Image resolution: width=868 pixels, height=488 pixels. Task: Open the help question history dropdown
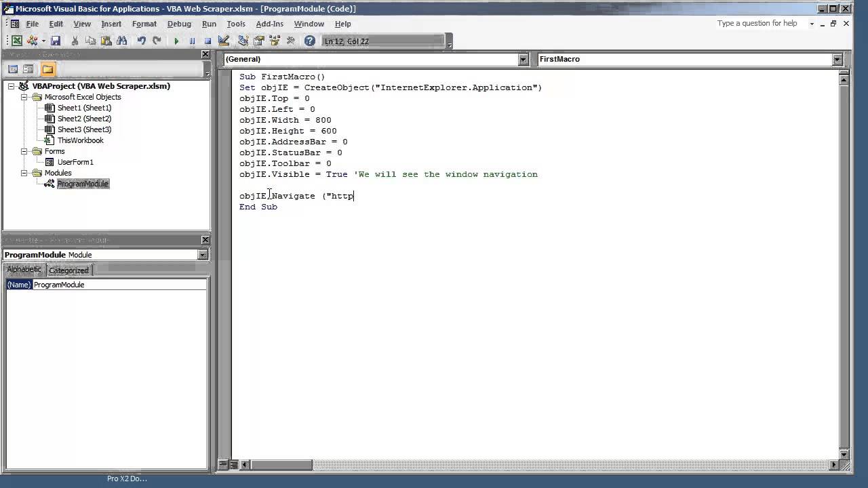[812, 24]
